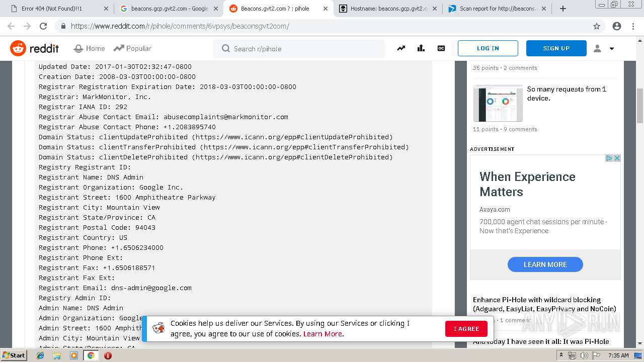Click the vertical scrollbar thumb
644x362 pixels.
[x=640, y=105]
